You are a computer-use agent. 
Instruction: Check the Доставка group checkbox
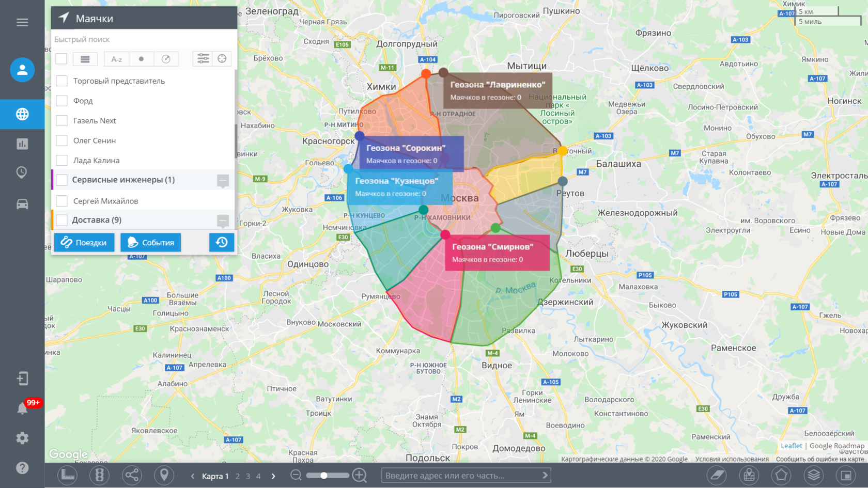point(61,220)
